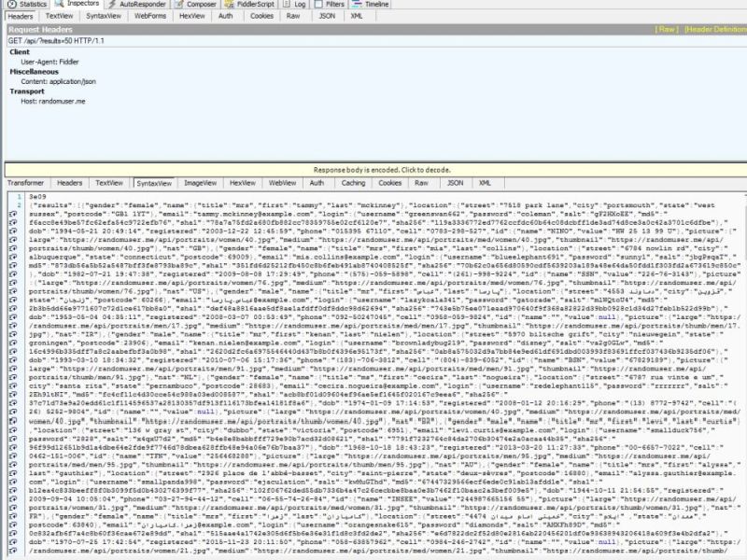The height and width of the screenshot is (560, 747).
Task: Select request inspector JSON tab
Action: pos(327,16)
